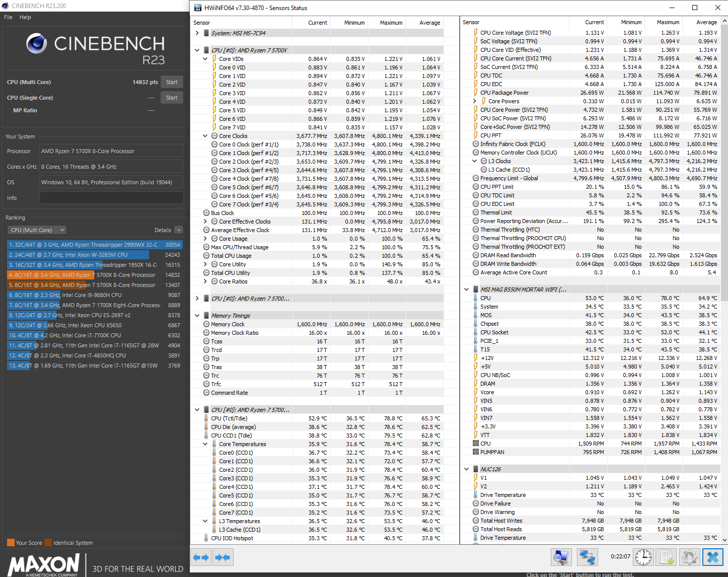Viewport: 728px width, 577px height.
Task: Select the 'Core 0 VID' sensor row
Action: point(318,67)
